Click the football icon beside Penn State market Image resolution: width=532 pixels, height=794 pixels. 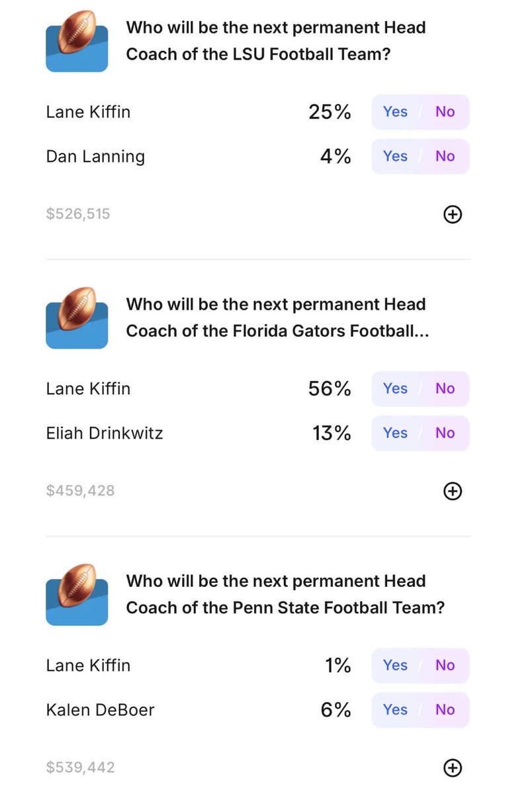pyautogui.click(x=77, y=594)
